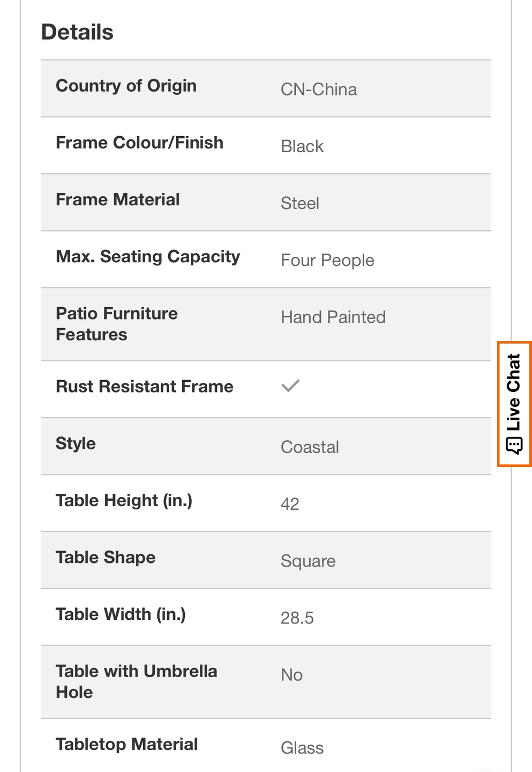Image resolution: width=532 pixels, height=772 pixels.
Task: Click the Table with Umbrella Hole label
Action: click(137, 681)
